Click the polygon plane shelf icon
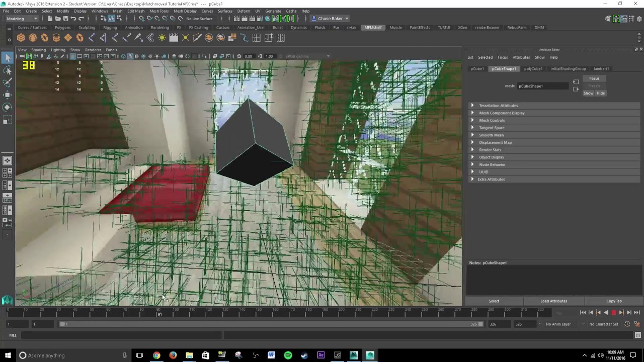This screenshot has width=644, height=362. tap(68, 38)
